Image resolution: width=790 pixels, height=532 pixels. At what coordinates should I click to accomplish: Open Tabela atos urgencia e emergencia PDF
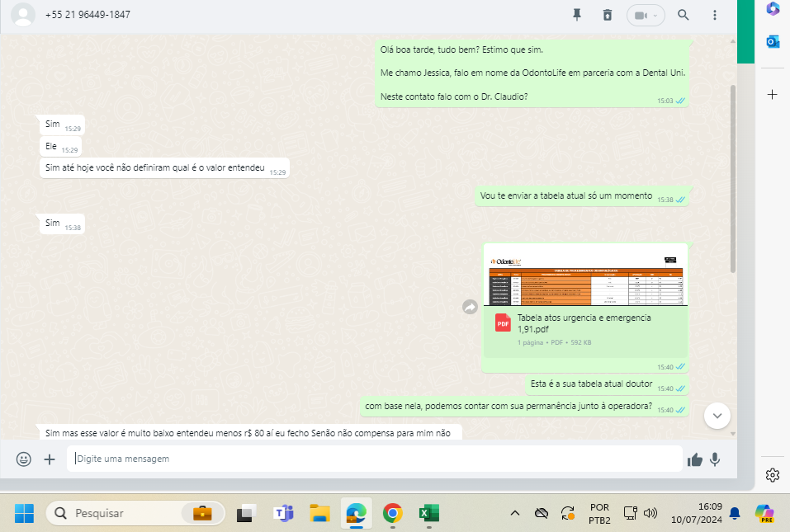(584, 323)
